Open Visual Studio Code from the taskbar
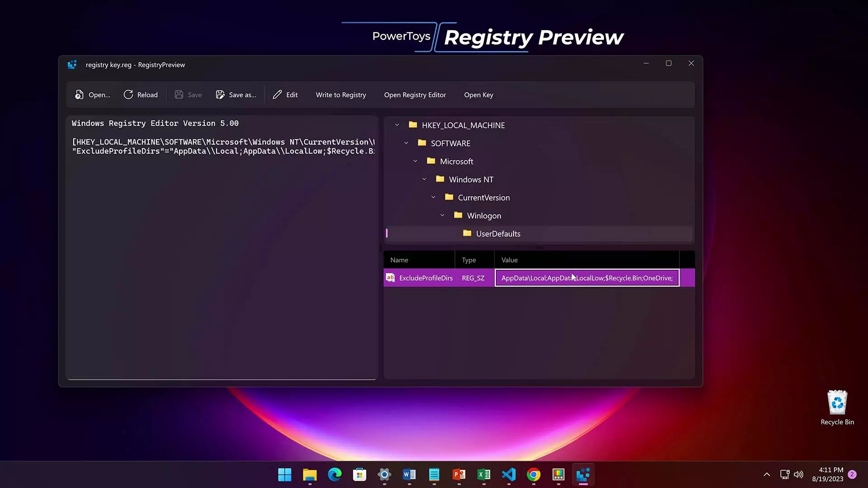 (x=509, y=474)
